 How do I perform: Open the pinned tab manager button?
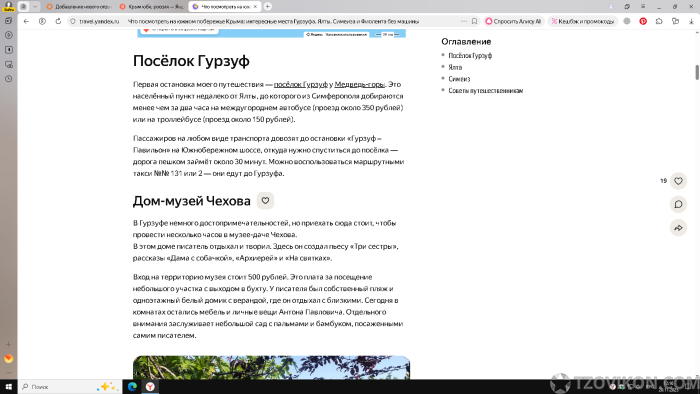(23, 6)
